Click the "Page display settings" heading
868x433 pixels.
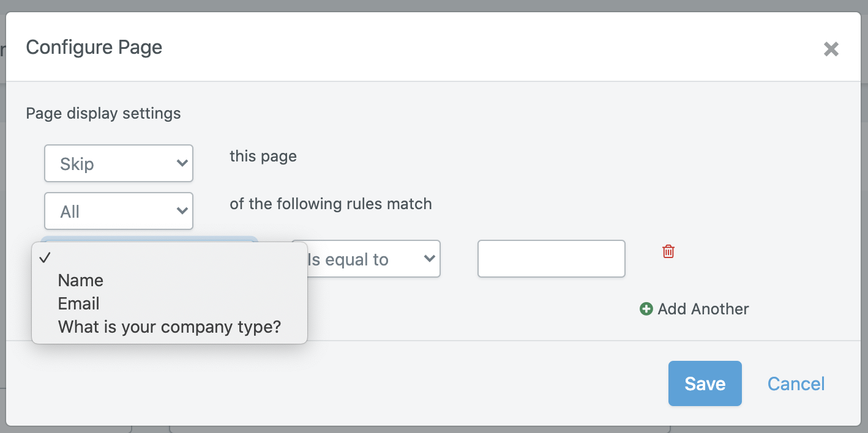point(103,113)
